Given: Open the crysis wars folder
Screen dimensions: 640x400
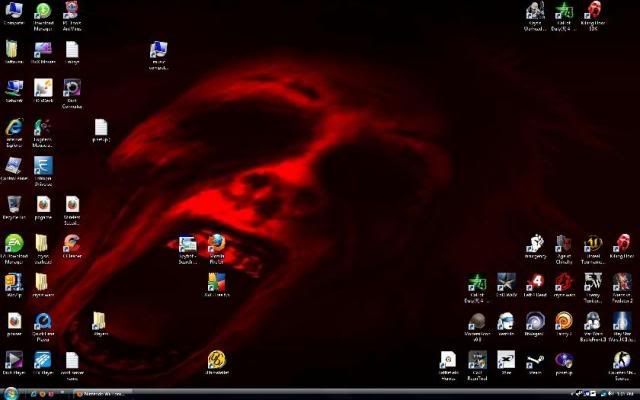Looking at the screenshot, I should point(43,283).
